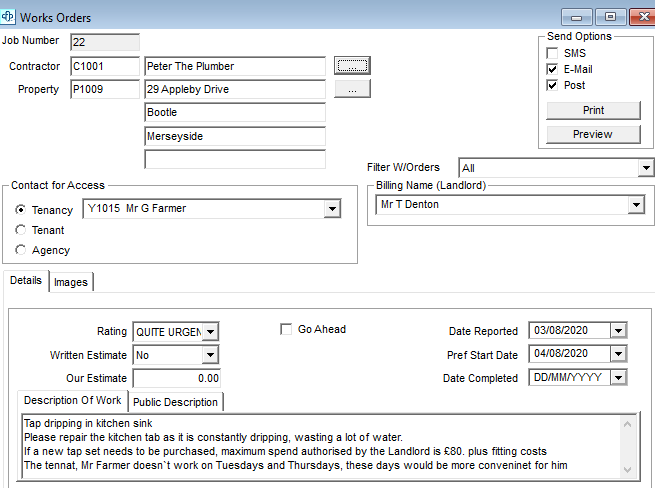Open the Billing Name landlord dropdown

tap(636, 205)
